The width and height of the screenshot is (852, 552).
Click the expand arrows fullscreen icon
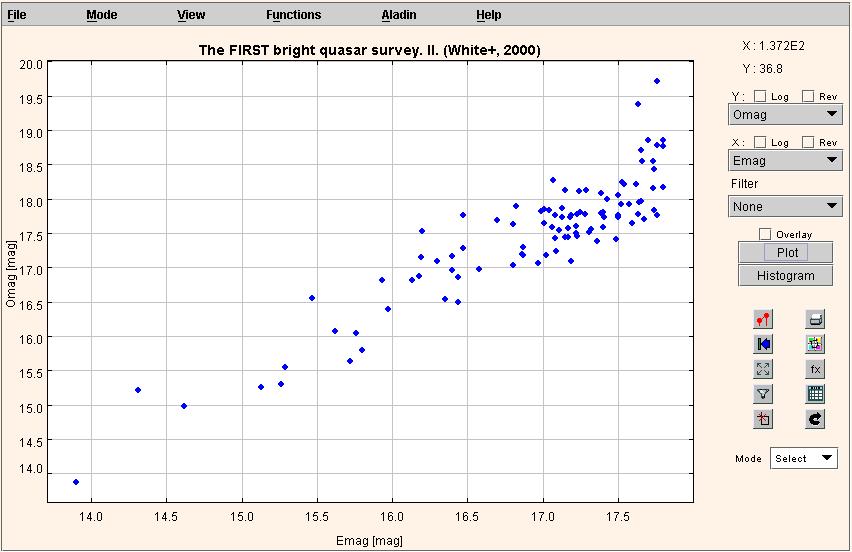(763, 369)
